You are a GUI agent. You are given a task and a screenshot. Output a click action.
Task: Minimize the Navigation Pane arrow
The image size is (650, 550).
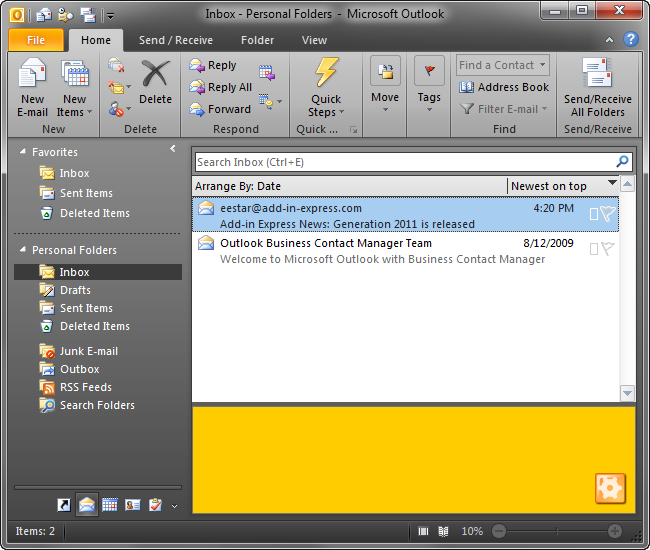click(173, 148)
